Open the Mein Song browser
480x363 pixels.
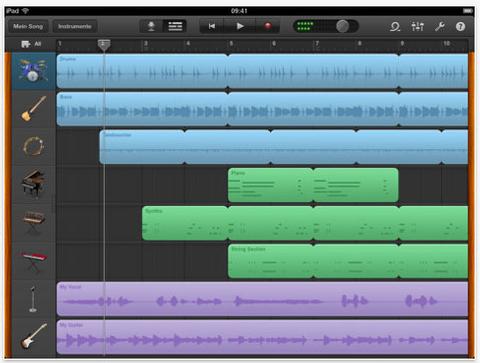28,26
